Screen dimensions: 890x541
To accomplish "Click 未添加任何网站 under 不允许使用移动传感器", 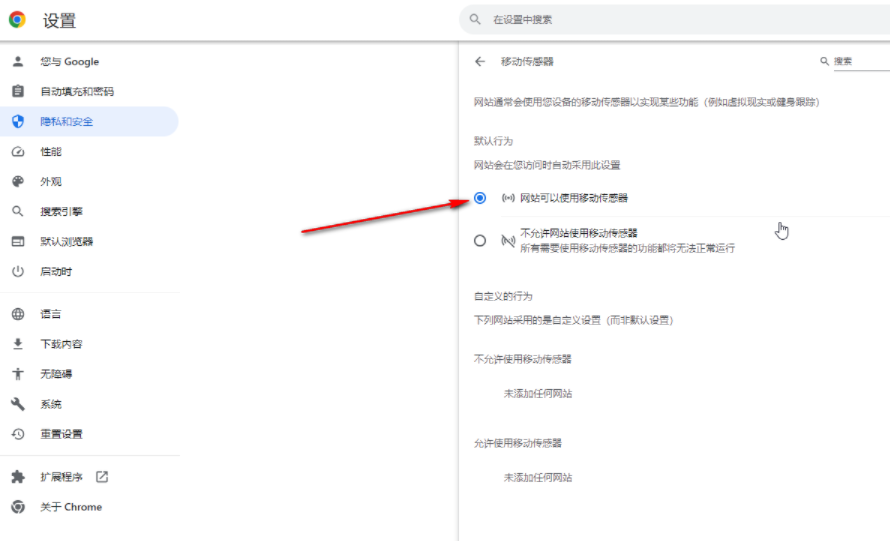I will [x=538, y=393].
